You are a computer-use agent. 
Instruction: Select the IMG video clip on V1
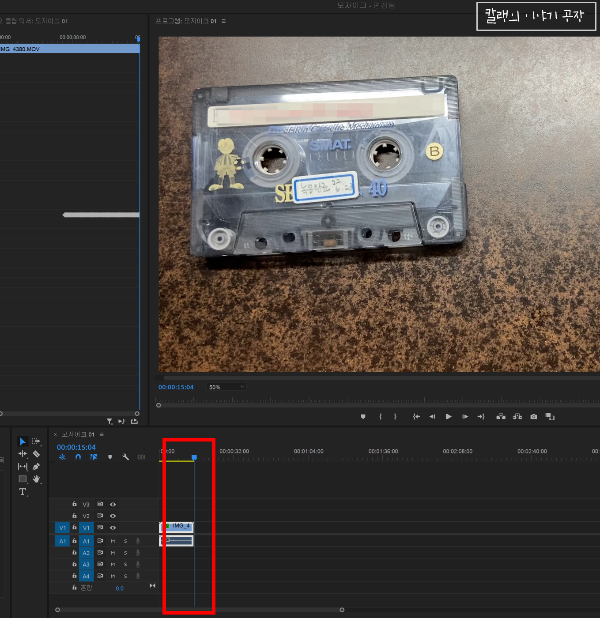click(x=176, y=527)
